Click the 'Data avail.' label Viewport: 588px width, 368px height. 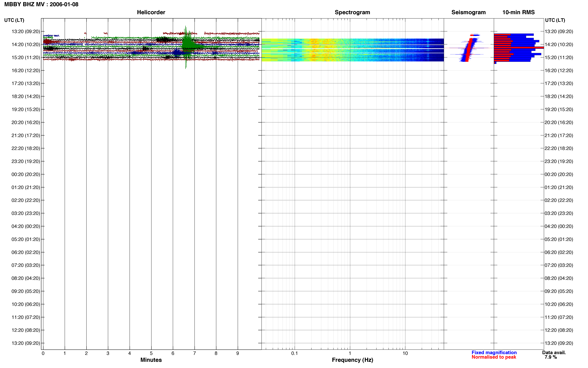coord(554,352)
